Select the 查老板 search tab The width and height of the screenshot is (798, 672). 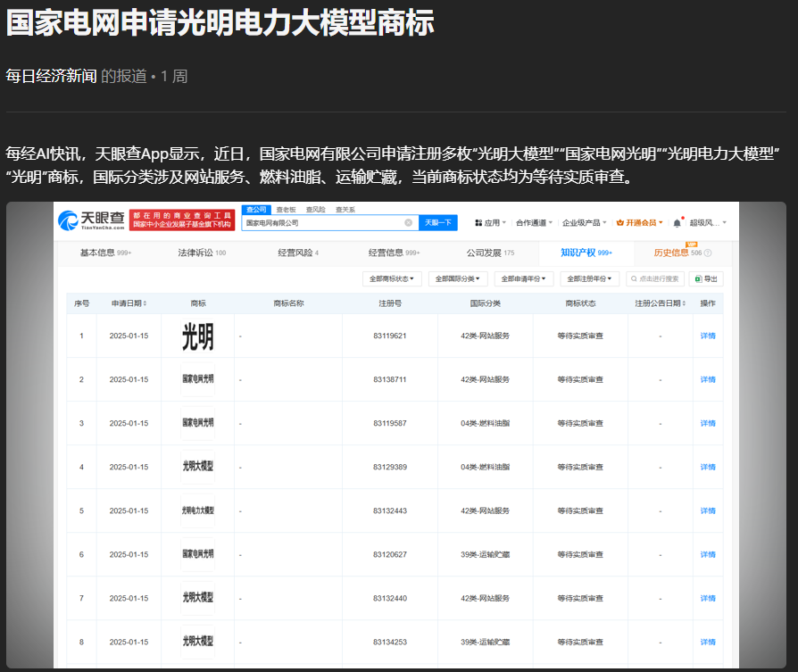[x=286, y=210]
